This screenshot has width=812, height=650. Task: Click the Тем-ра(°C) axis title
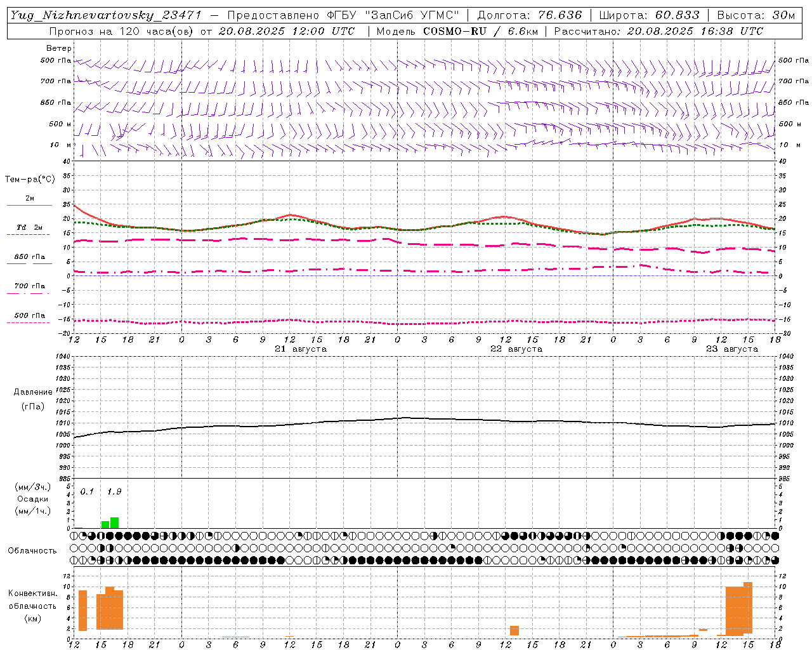[30, 180]
